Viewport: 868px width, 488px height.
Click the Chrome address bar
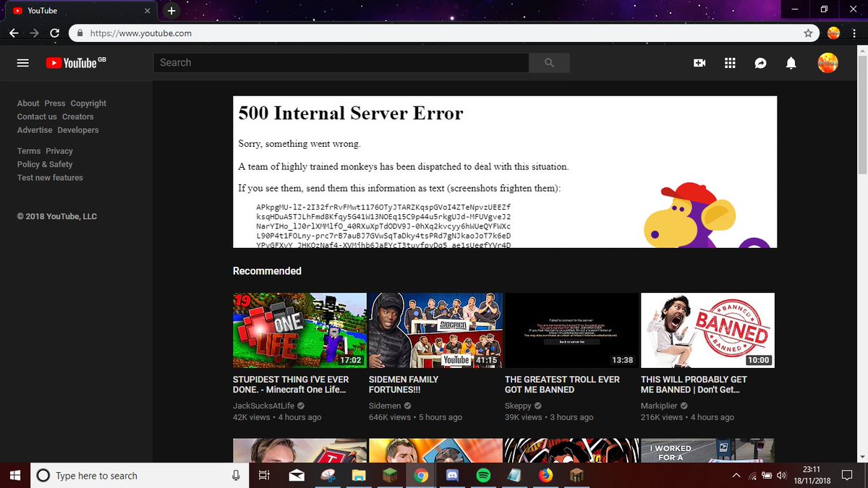pos(445,33)
